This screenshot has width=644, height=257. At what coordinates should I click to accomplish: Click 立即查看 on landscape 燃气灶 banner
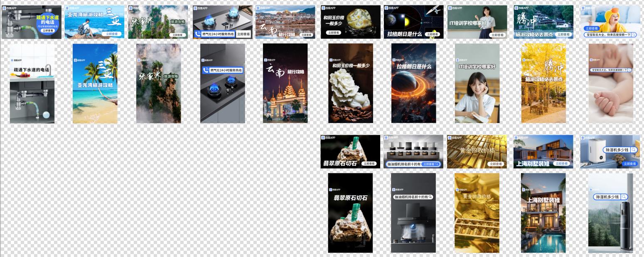pos(243,34)
